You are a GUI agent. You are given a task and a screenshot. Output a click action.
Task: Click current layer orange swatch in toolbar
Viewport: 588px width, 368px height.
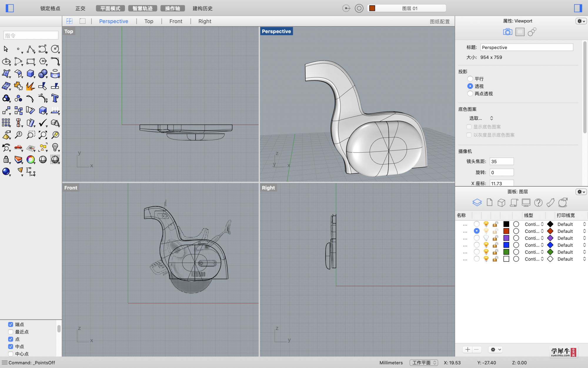372,8
